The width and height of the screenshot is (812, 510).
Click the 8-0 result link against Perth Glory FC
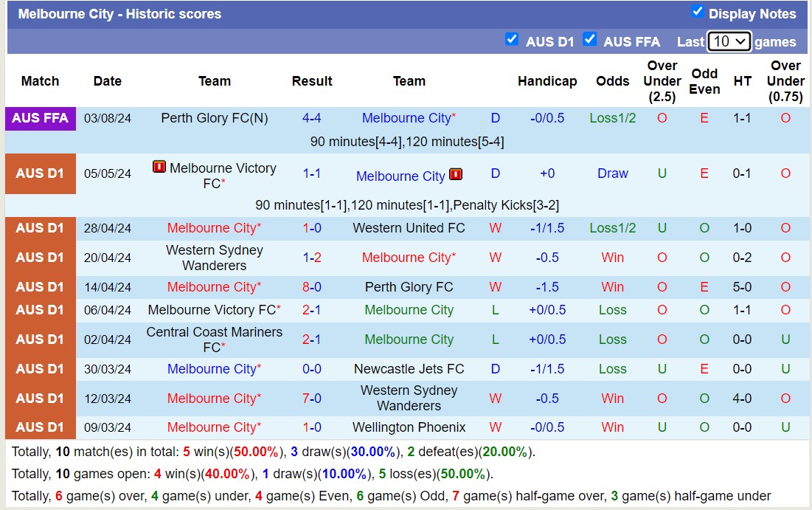[x=311, y=286]
